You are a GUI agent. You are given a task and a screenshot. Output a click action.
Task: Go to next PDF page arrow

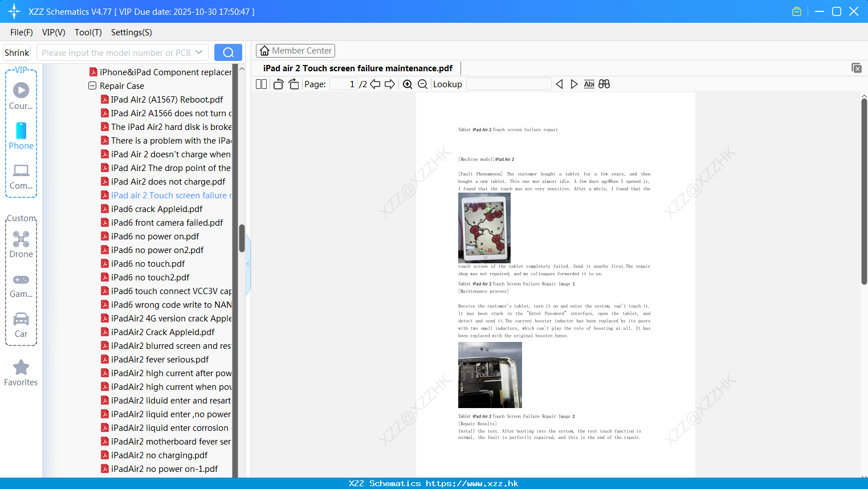390,84
